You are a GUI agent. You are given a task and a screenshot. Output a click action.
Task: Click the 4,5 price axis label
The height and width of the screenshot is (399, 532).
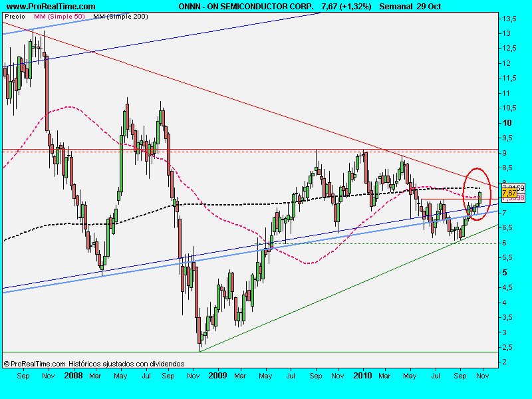click(x=508, y=287)
